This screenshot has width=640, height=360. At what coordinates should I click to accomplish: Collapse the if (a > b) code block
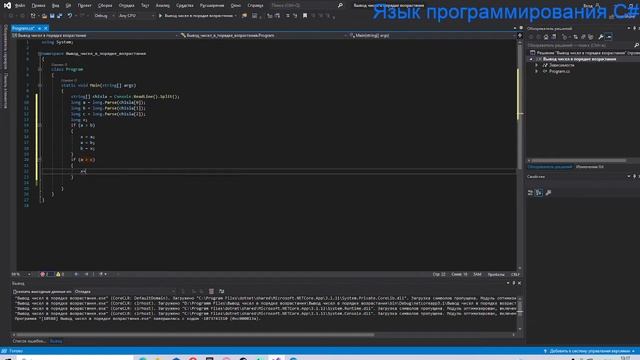coord(40,125)
